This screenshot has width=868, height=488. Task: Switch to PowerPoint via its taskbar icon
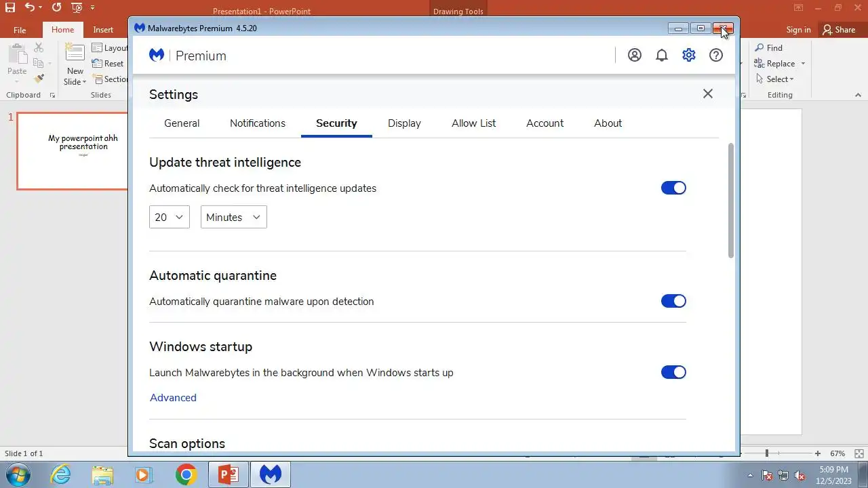[x=229, y=474]
